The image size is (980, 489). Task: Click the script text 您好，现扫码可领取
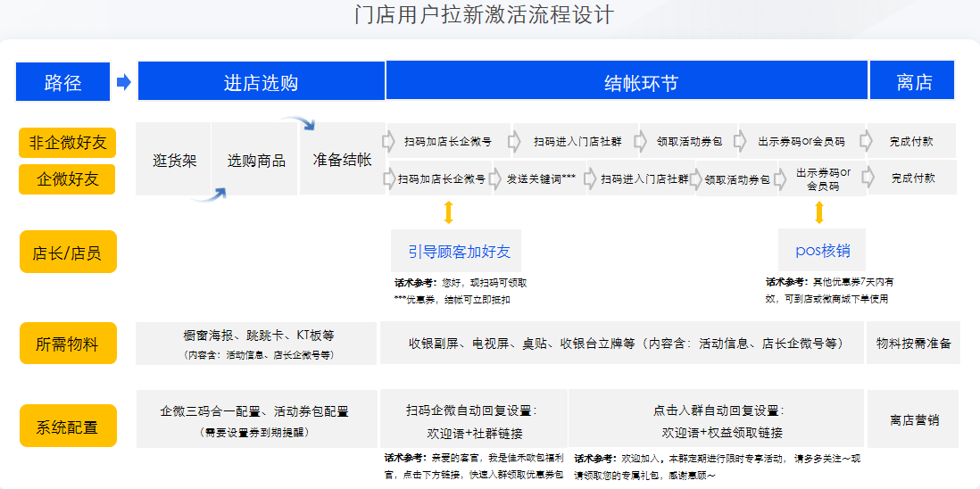point(485,282)
